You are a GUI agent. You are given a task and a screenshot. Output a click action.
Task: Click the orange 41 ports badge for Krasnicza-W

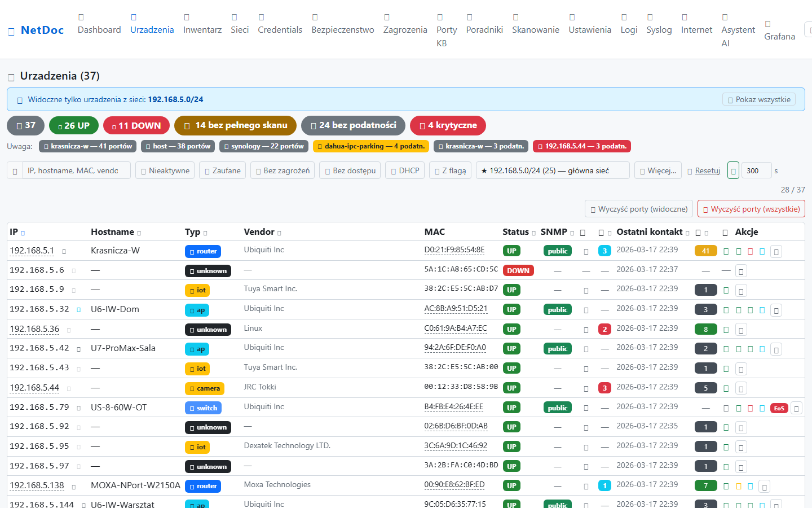click(705, 251)
